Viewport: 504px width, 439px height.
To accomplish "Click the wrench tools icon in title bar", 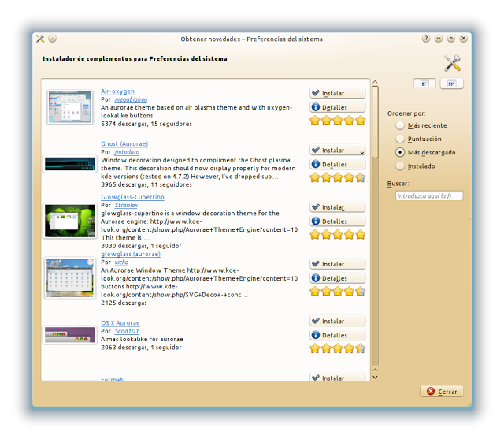I will pyautogui.click(x=40, y=39).
